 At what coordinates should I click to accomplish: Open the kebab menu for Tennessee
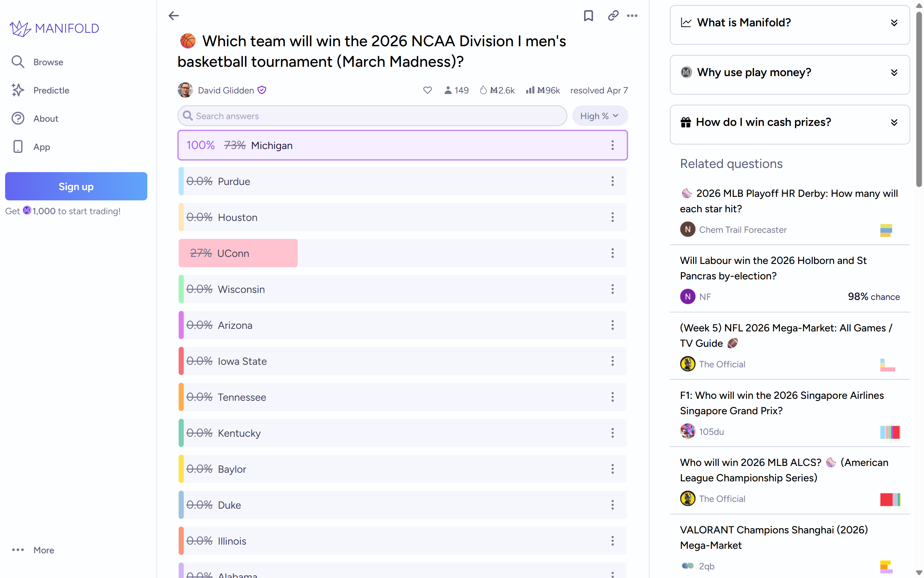pos(612,397)
